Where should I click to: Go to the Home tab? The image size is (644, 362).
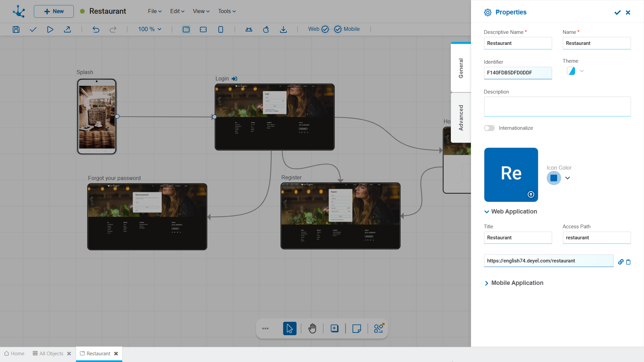click(x=14, y=354)
